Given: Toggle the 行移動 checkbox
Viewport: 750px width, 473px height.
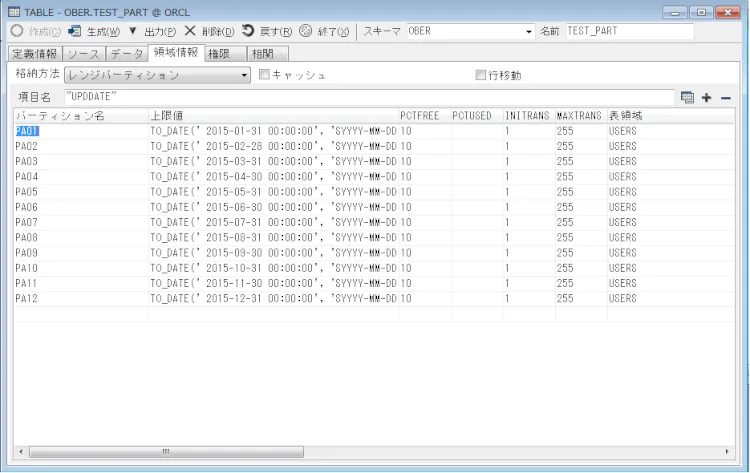Looking at the screenshot, I should pos(481,75).
